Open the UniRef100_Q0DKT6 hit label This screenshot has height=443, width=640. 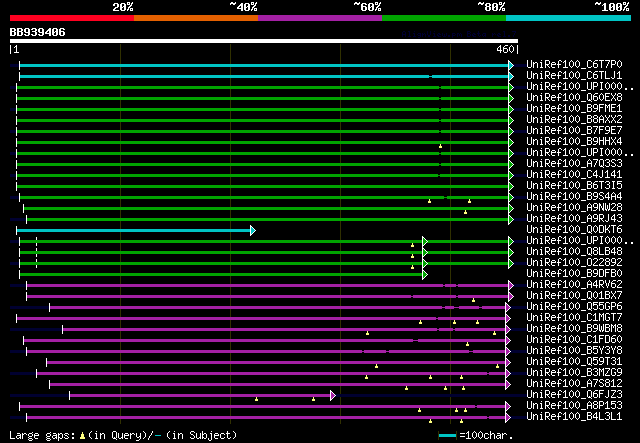(573, 229)
